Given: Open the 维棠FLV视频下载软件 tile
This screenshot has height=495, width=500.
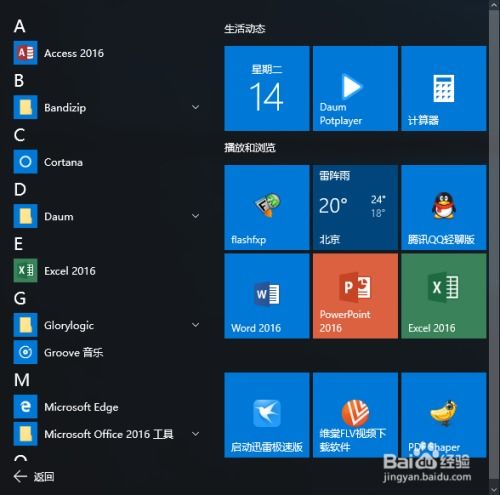Looking at the screenshot, I should [355, 415].
